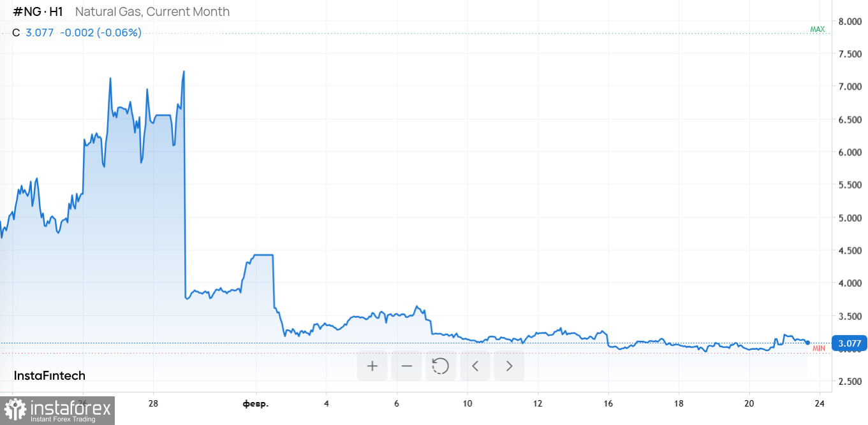The image size is (868, 425).
Task: Click the InstaForex logo icon
Action: (14, 410)
